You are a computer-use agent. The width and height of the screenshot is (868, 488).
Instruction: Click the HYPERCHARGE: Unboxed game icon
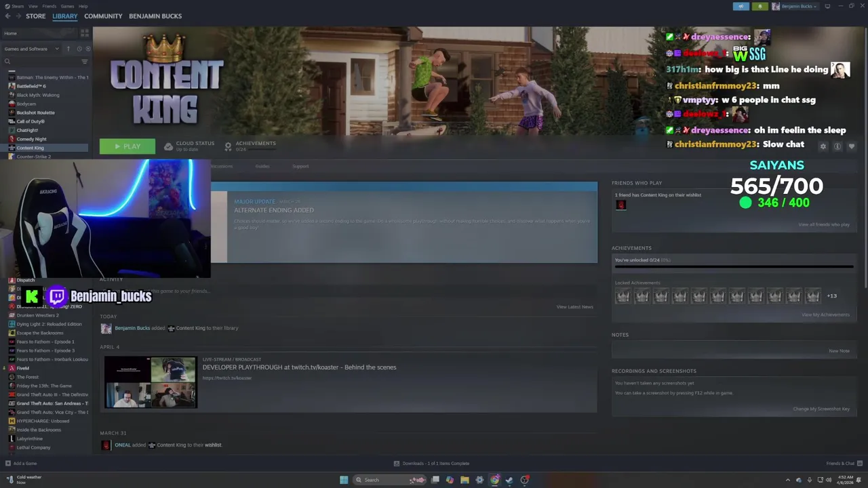[x=12, y=421]
